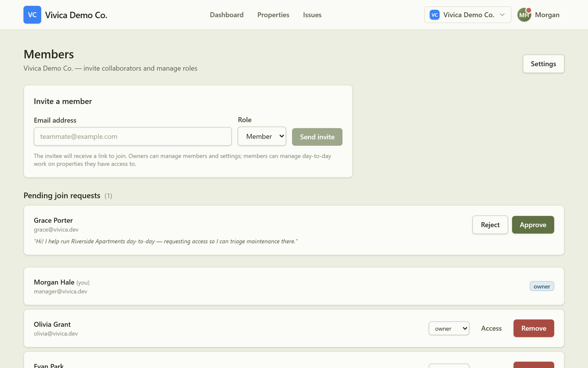This screenshot has height=368, width=588.
Task: Open the Issues page
Action: click(x=312, y=15)
